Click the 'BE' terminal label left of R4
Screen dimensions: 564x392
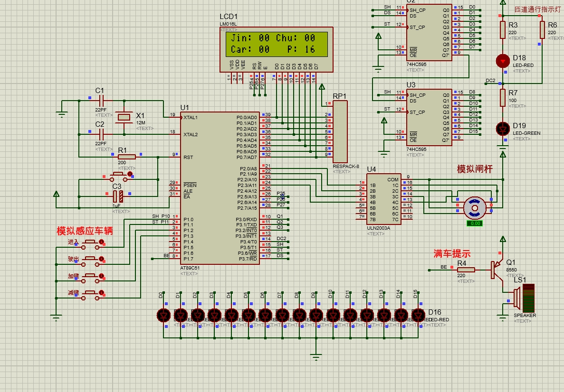coord(444,267)
